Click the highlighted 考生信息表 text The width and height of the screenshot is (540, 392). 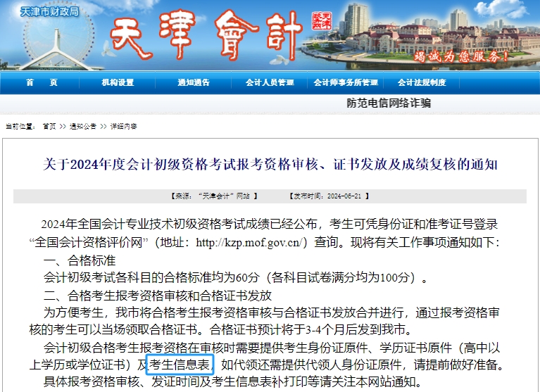tap(180, 365)
